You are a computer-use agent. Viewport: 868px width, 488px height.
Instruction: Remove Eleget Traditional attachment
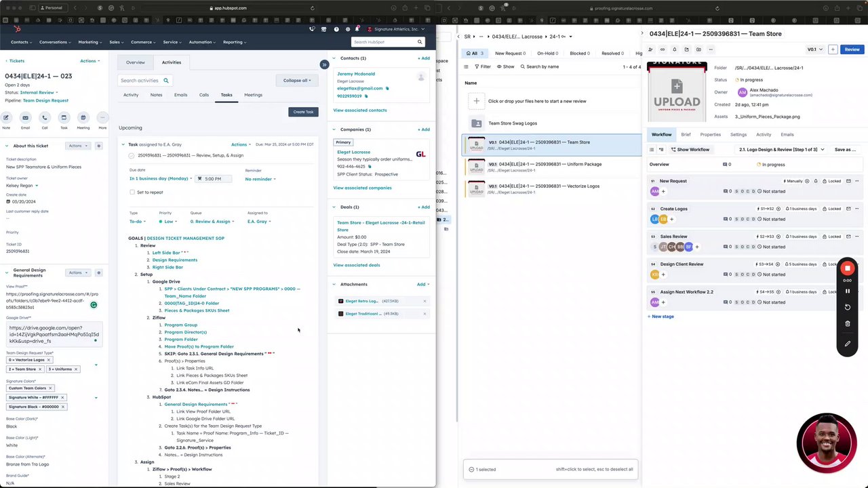(425, 314)
